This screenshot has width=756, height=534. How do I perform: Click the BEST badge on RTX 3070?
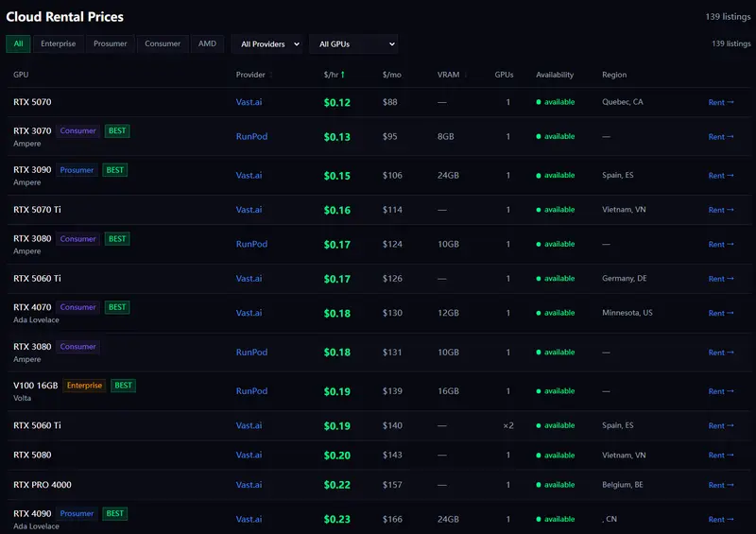(x=117, y=130)
